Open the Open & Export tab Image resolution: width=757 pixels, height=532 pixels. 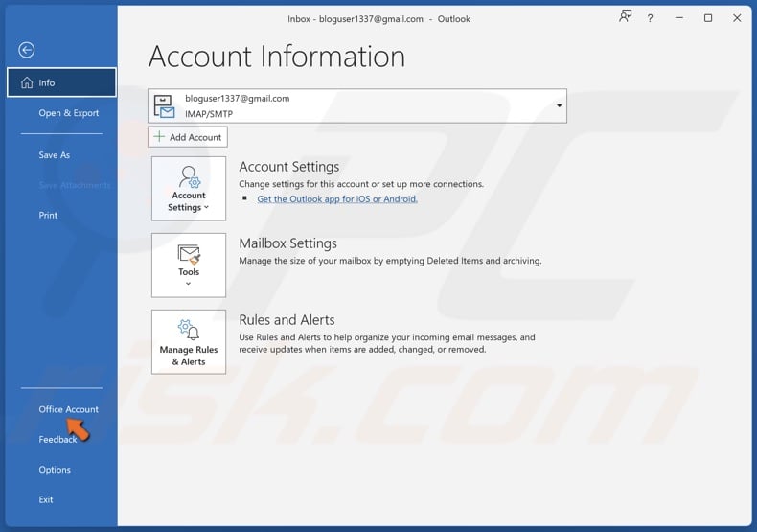69,113
